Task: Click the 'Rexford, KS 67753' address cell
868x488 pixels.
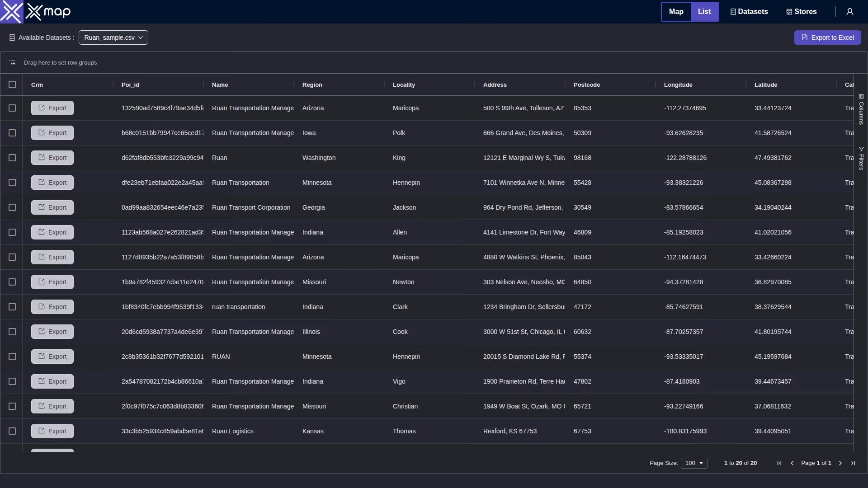Action: click(x=510, y=431)
